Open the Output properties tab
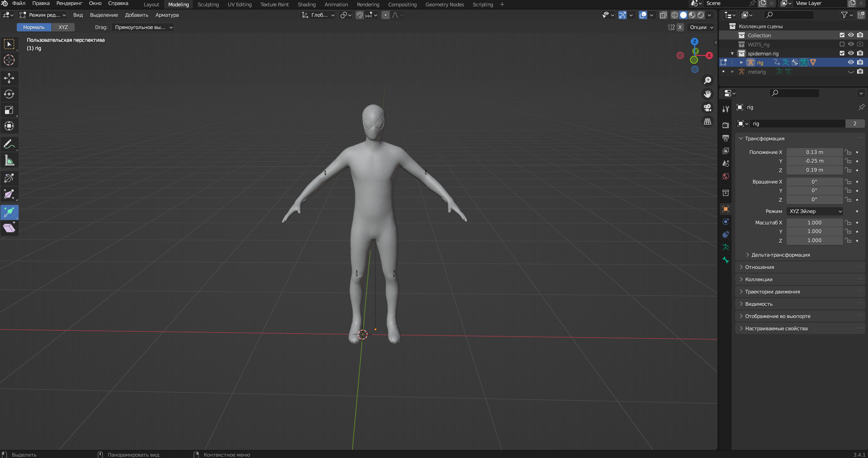Viewport: 868px width, 458px height. tap(726, 138)
